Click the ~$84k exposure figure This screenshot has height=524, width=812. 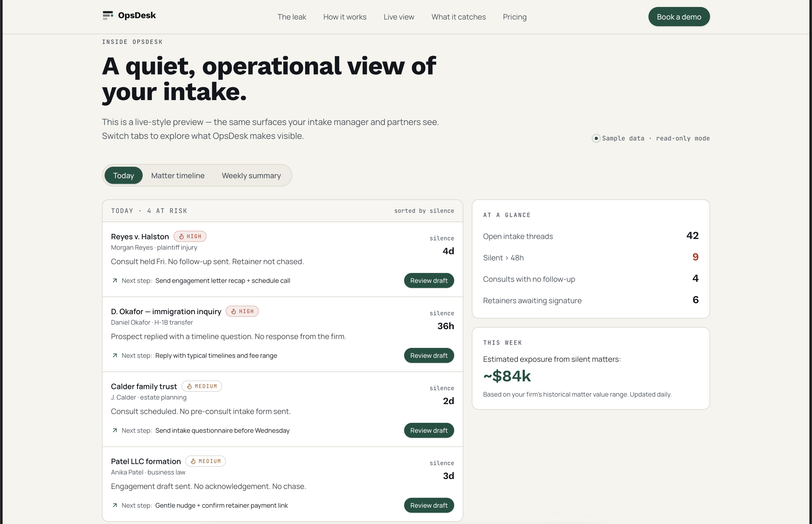507,376
